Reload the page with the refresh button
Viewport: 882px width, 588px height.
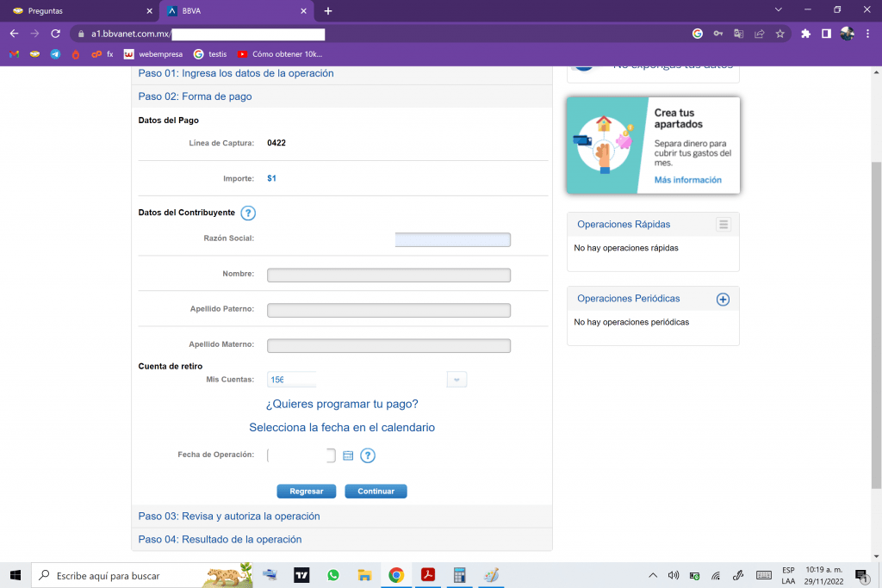[x=55, y=34]
